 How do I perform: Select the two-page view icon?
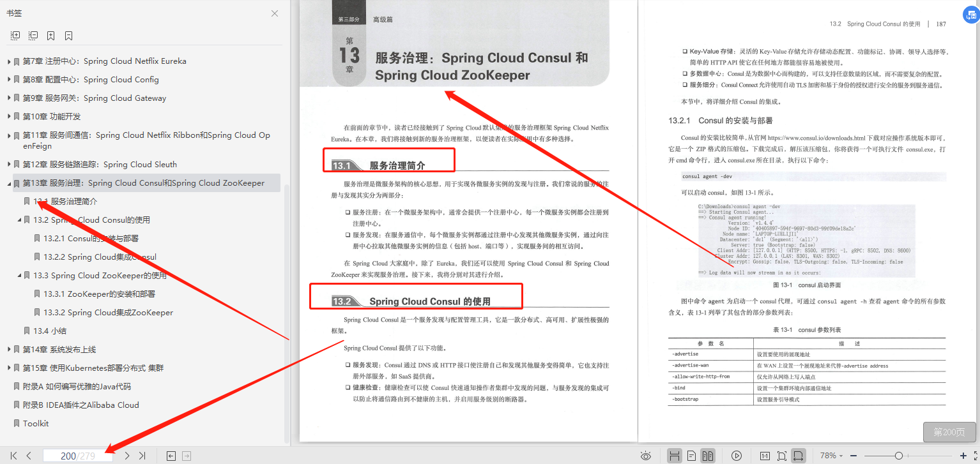click(708, 455)
